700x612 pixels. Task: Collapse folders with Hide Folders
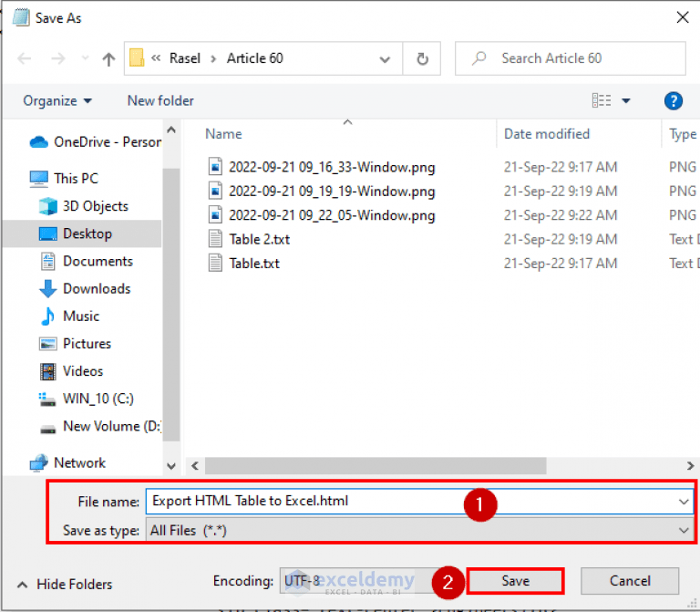point(65,585)
